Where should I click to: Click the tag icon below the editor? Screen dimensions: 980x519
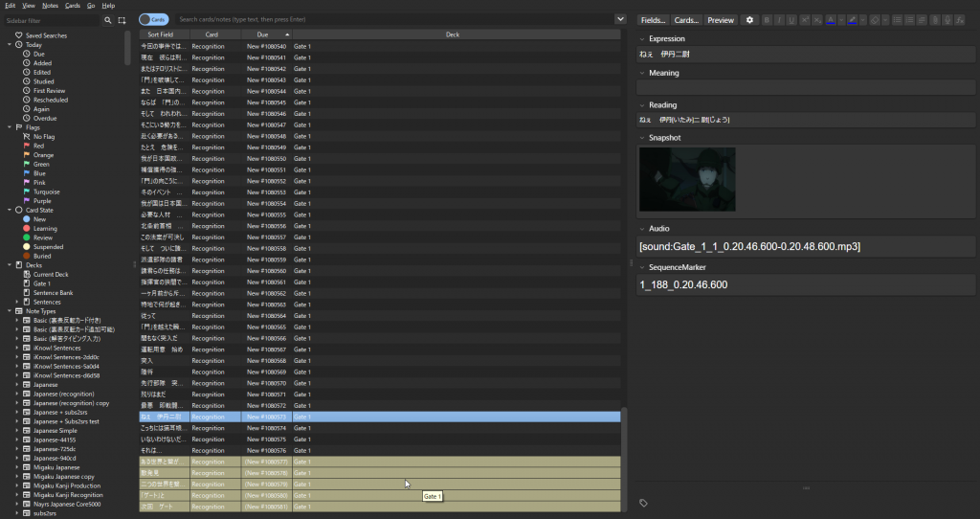click(644, 503)
